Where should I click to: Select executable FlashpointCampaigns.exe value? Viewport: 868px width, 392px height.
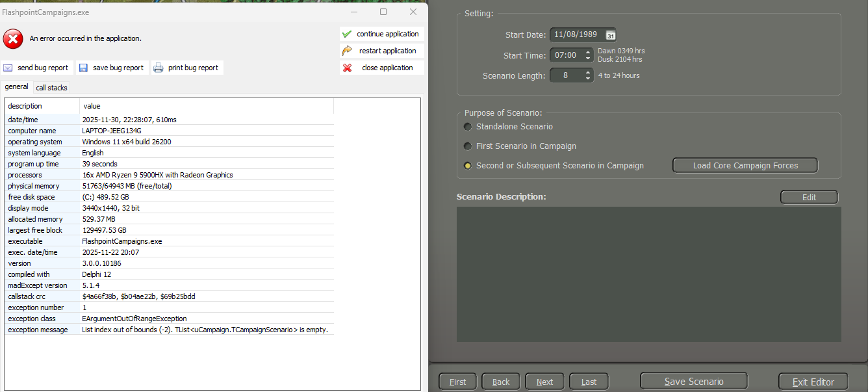point(122,241)
